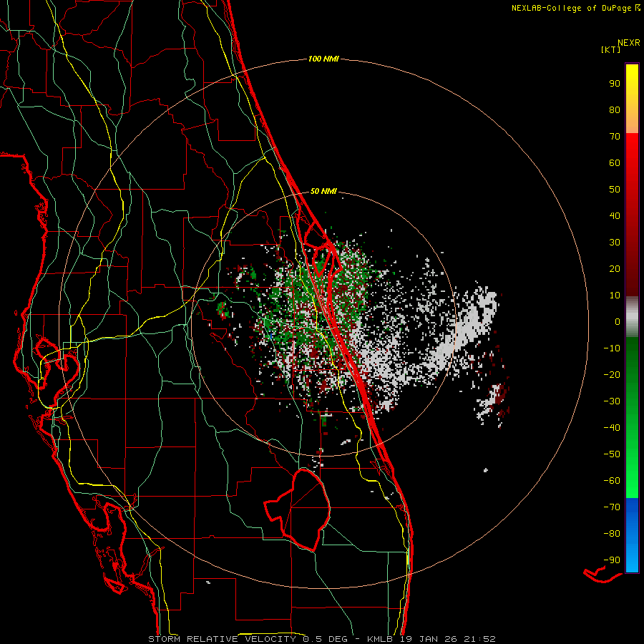This screenshot has height=644, width=644.
Task: Click the gray zero-velocity segment of the color bar
Action: [632, 317]
